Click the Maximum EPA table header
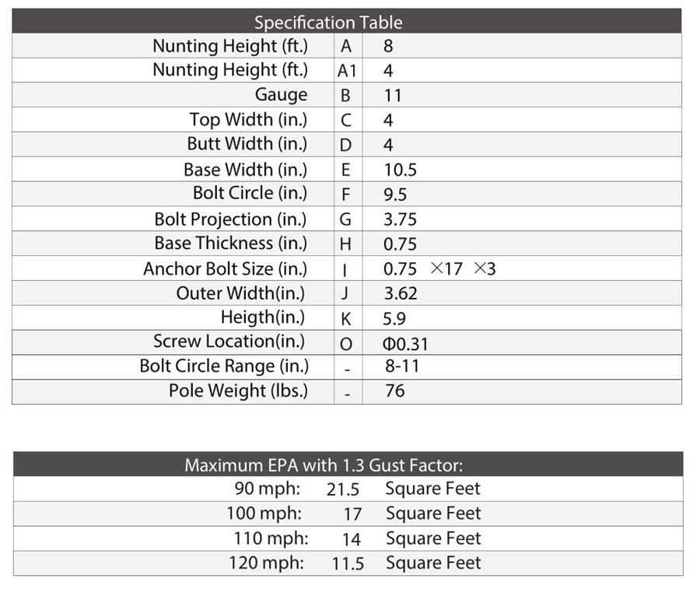Image resolution: width=700 pixels, height=589 pixels. (x=324, y=465)
